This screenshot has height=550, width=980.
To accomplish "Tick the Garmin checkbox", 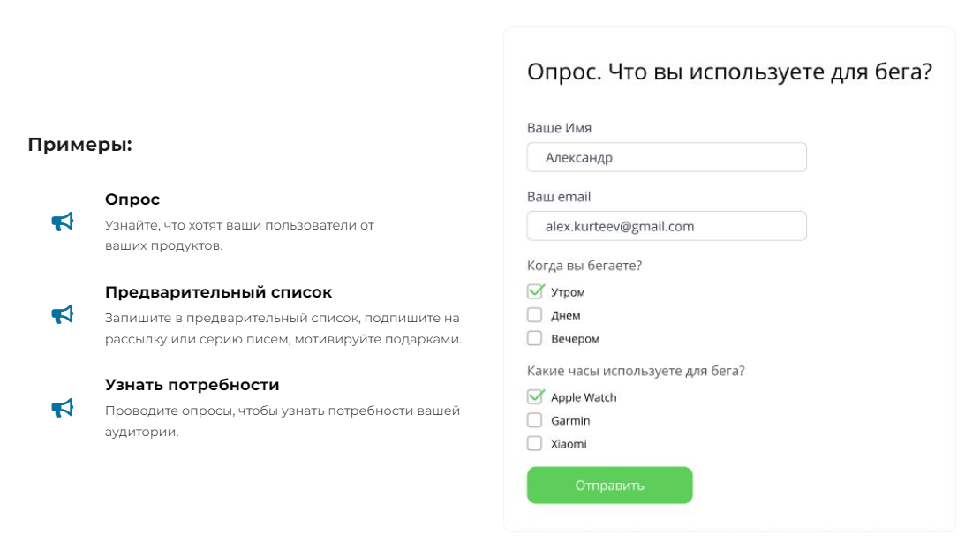I will point(534,420).
